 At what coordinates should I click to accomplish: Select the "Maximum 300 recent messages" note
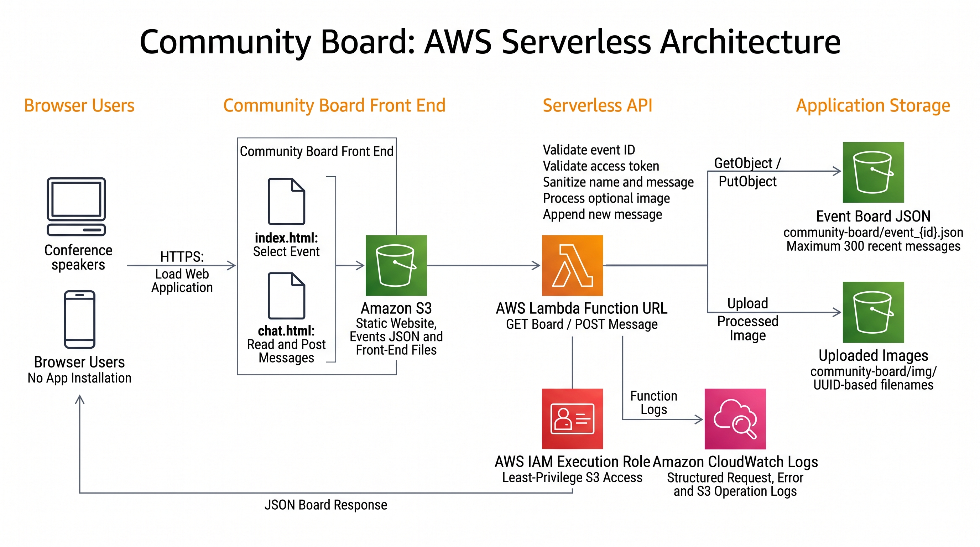coord(873,246)
